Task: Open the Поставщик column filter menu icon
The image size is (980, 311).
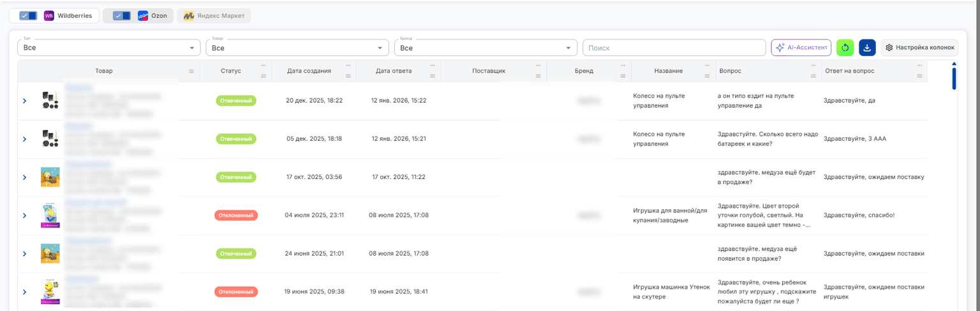Action: (x=539, y=76)
